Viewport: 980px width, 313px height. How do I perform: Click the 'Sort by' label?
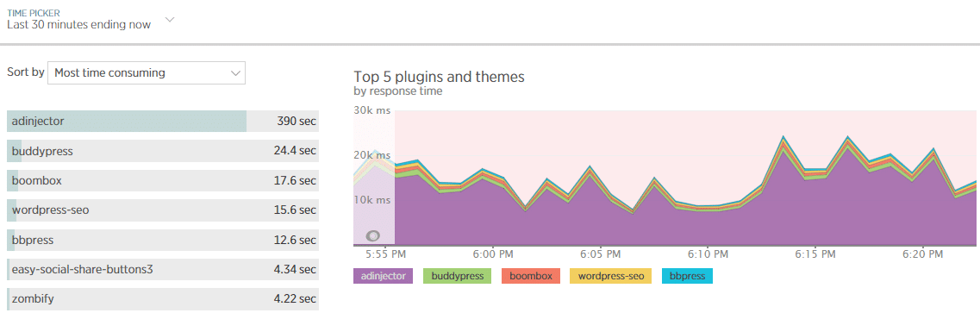tap(26, 72)
